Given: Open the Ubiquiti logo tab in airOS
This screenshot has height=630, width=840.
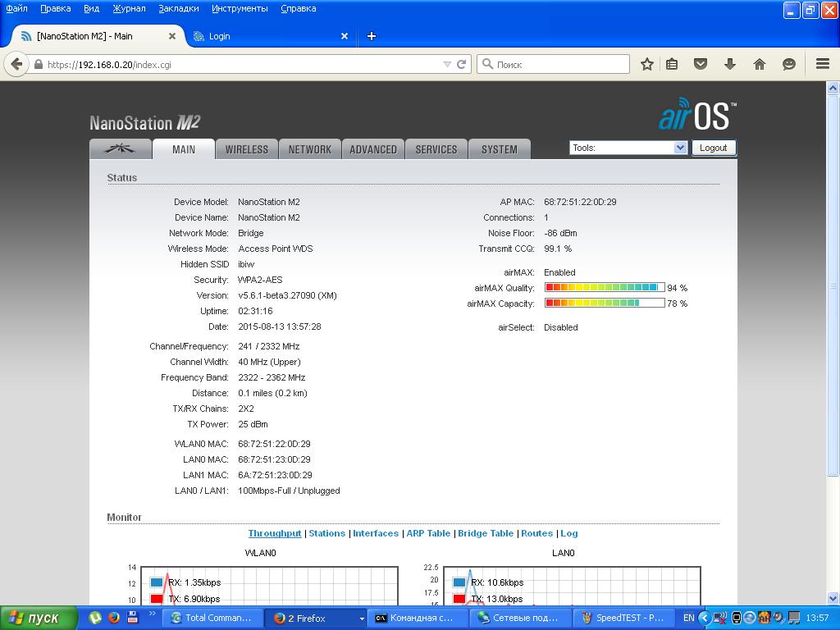Looking at the screenshot, I should 121,149.
